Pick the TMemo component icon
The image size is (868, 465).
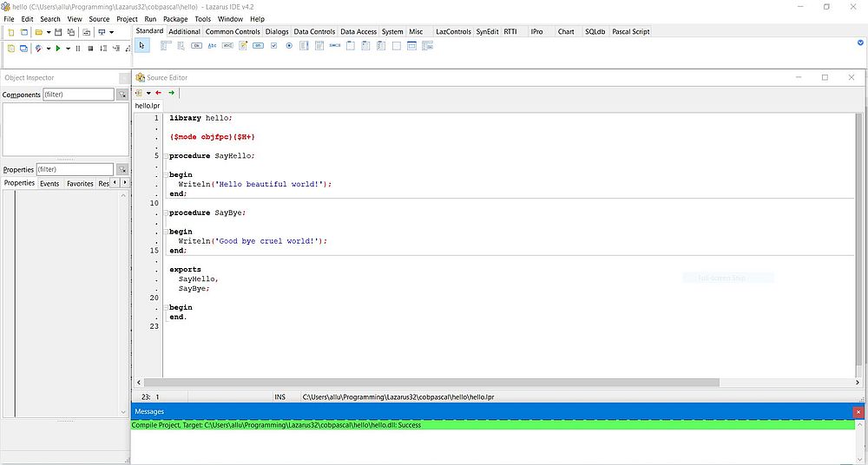[243, 46]
